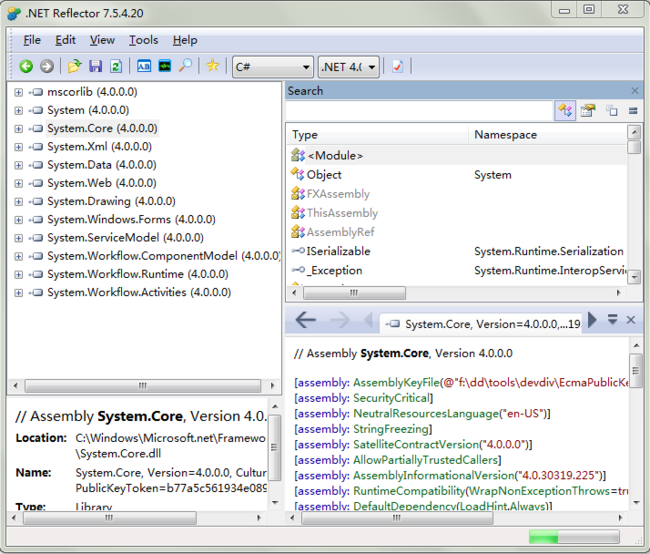Click the SecurityCritical attribute link
This screenshot has height=554, width=650.
(x=391, y=398)
